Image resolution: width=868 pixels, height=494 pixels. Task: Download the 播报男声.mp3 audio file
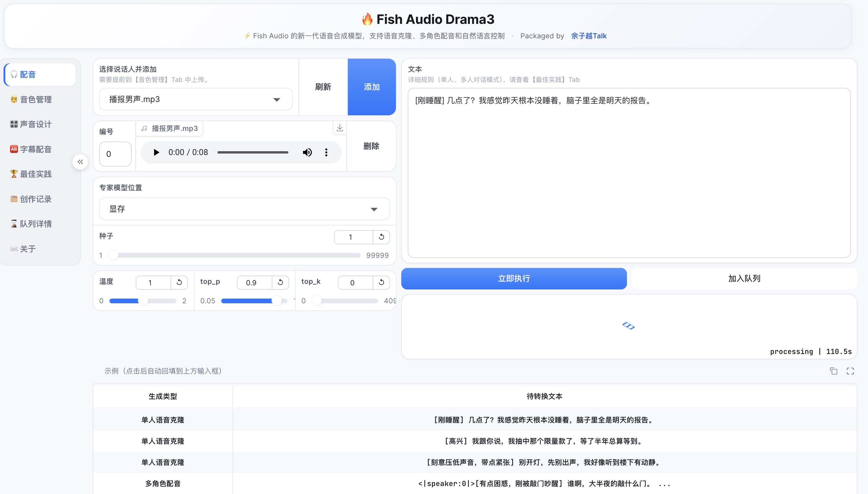point(340,128)
